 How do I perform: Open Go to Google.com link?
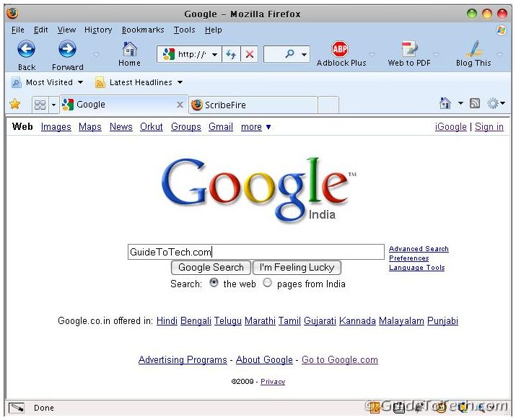tap(340, 360)
